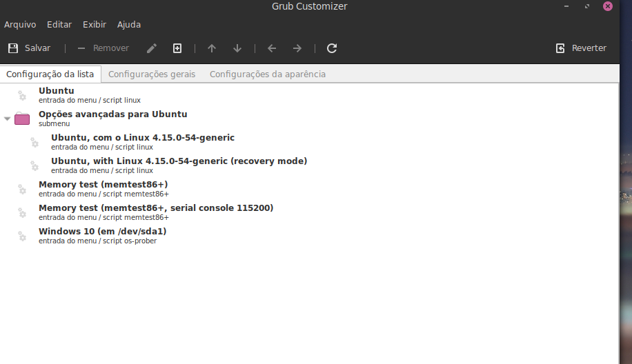This screenshot has width=632, height=364.
Task: Switch to Configuração da lista tab
Action: (50, 74)
